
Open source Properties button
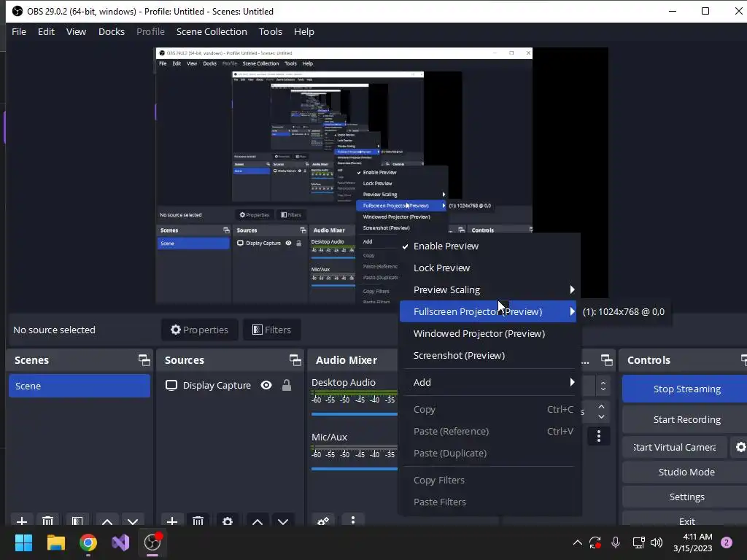[199, 330]
